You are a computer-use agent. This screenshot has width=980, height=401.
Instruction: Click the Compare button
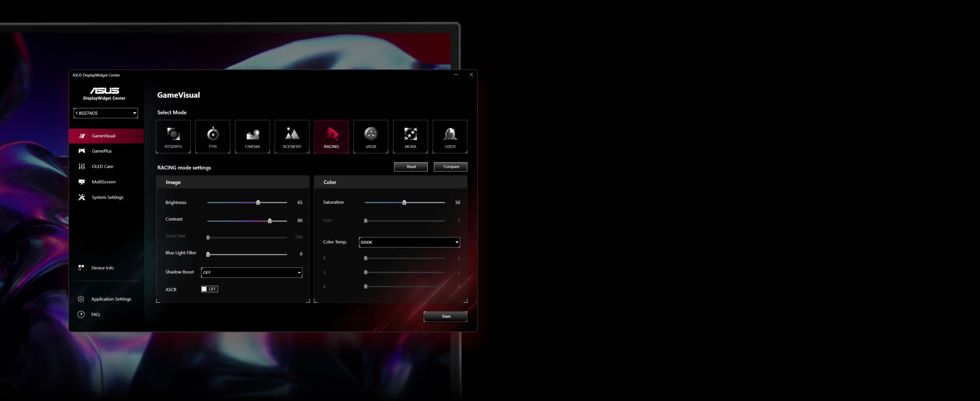pyautogui.click(x=450, y=167)
